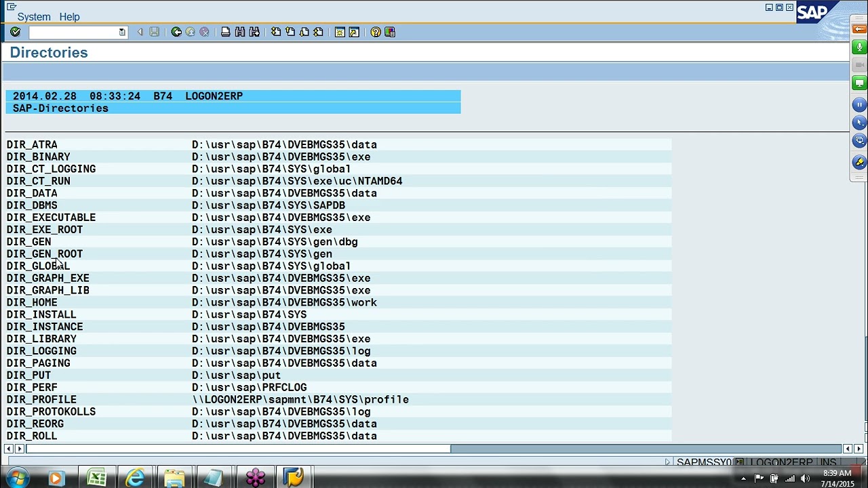Open Excel from the taskbar
The width and height of the screenshot is (868, 488).
tap(96, 478)
